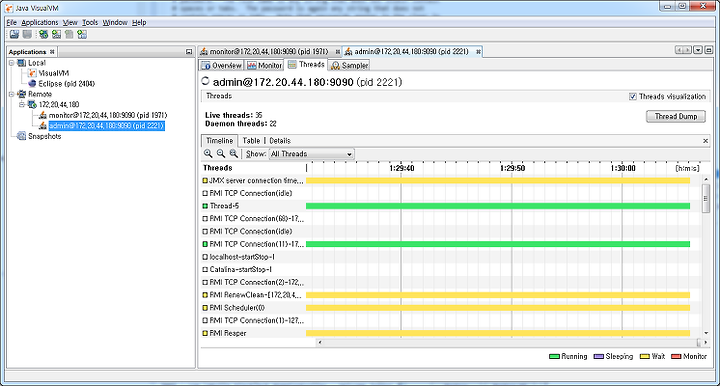Click the RMI Scheduler(0) yellow wait bar
Viewport: 720px width, 386px height.
coord(498,308)
